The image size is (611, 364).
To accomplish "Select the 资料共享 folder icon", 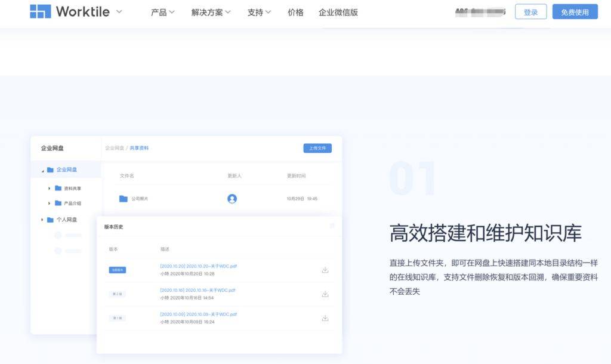I will [x=58, y=188].
